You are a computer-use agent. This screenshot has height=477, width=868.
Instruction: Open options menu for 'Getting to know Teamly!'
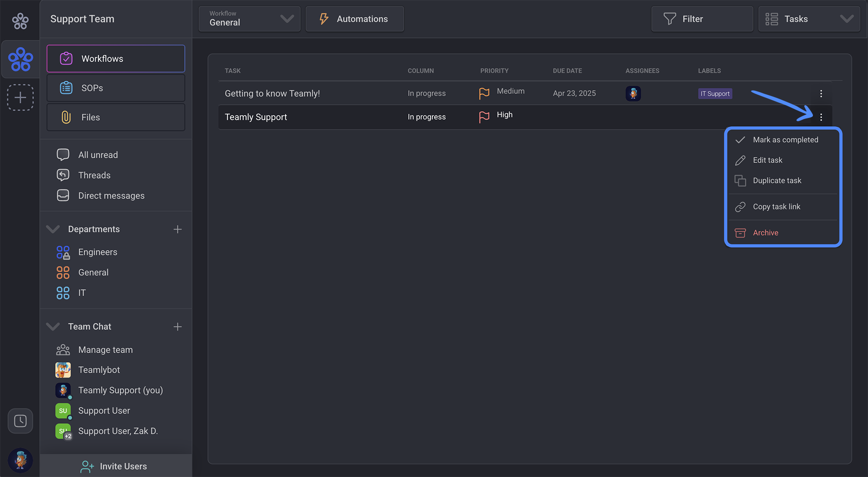(821, 93)
